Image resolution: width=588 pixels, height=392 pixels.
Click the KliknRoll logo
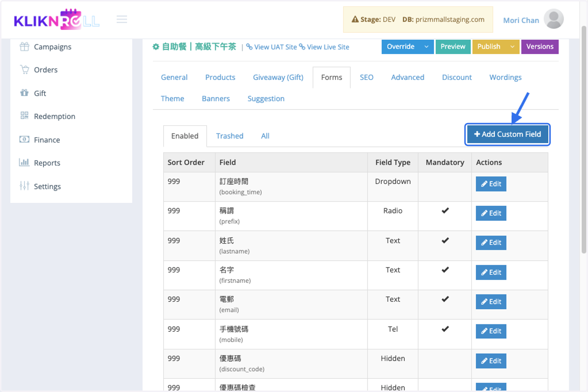click(x=57, y=20)
